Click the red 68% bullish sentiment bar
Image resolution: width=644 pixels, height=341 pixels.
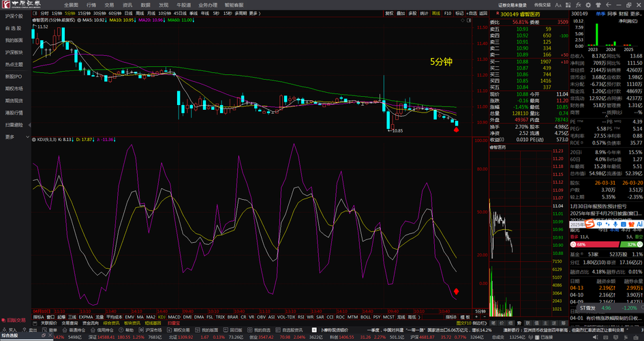tap(594, 244)
